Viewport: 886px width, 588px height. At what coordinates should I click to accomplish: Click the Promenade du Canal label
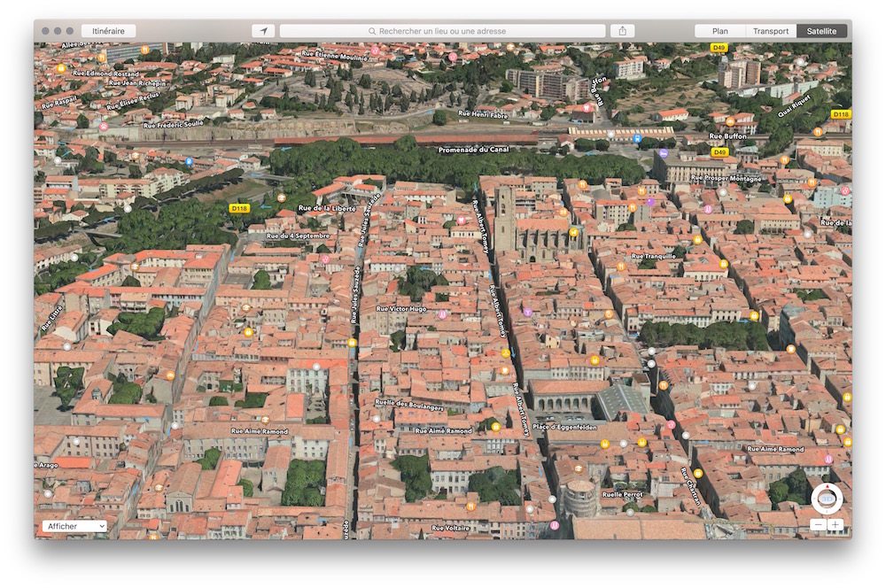tap(473, 150)
